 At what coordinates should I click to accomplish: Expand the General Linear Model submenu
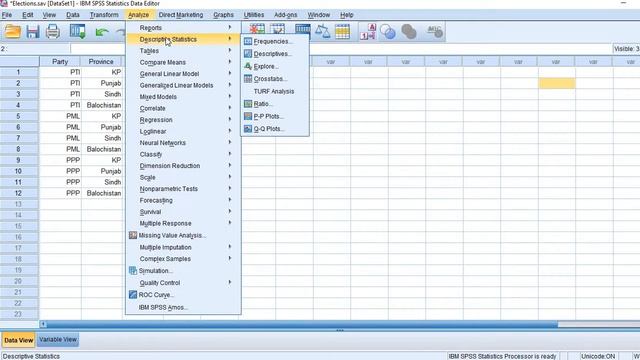click(x=183, y=74)
